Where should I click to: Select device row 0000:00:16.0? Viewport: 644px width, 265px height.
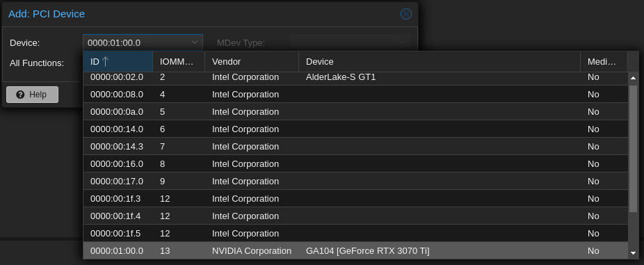[355, 164]
